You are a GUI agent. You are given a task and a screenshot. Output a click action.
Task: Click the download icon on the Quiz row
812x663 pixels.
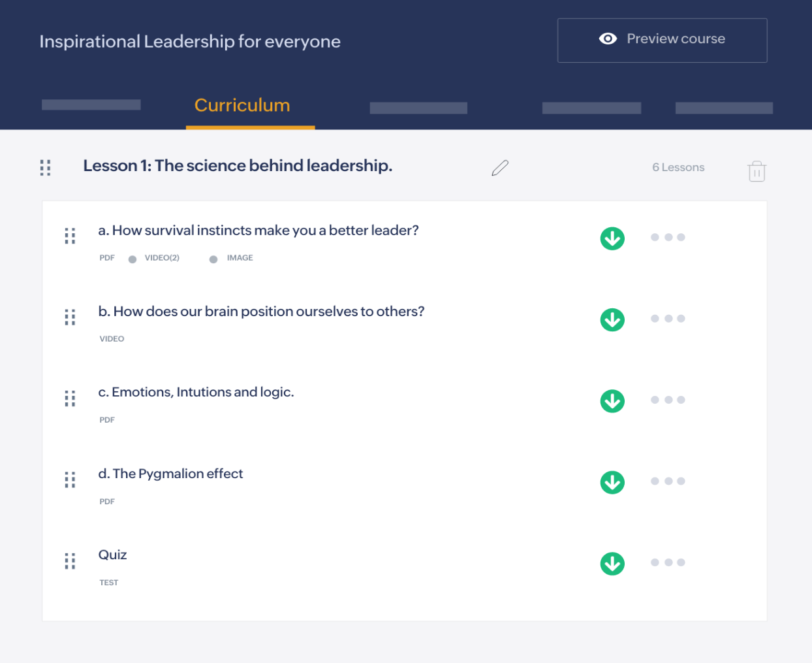(612, 563)
